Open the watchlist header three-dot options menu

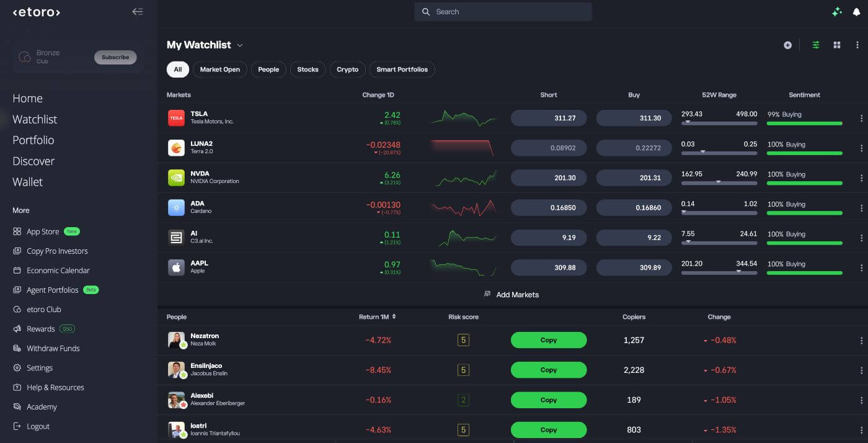point(857,45)
